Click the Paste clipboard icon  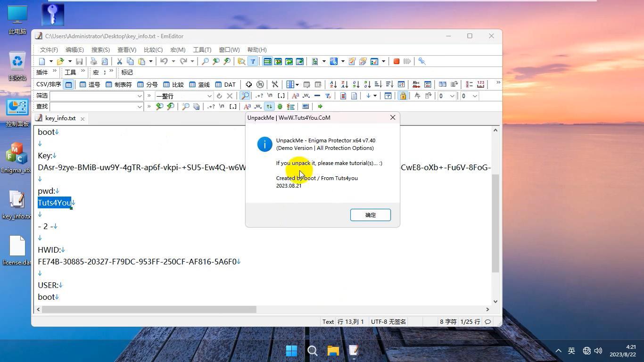(x=141, y=61)
